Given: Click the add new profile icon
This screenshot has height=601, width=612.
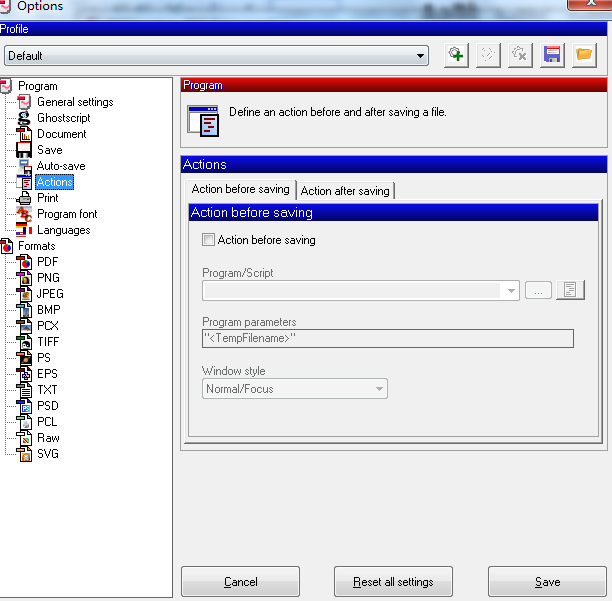Looking at the screenshot, I should pos(456,55).
